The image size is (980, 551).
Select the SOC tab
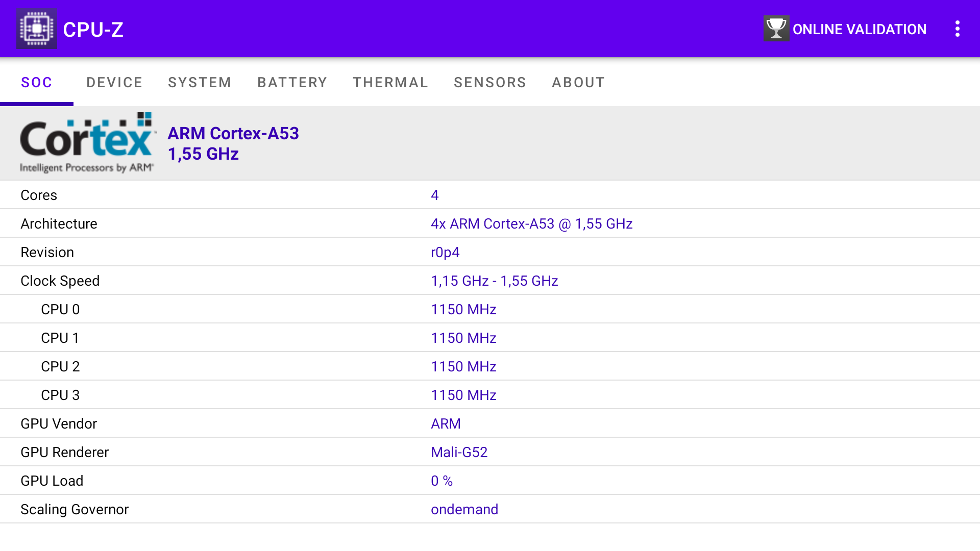(x=37, y=83)
